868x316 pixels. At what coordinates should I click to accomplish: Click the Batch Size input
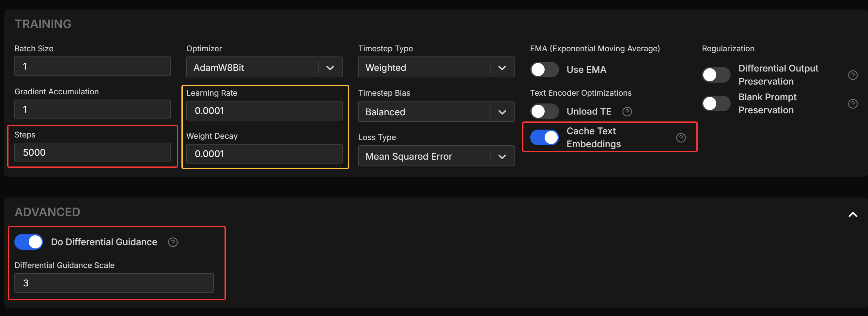click(x=92, y=66)
